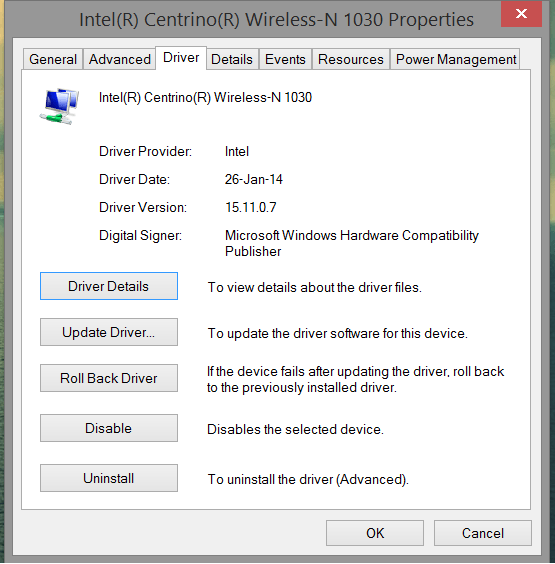Click the Uninstall button
Viewport: 555px width, 564px height.
coord(109,478)
